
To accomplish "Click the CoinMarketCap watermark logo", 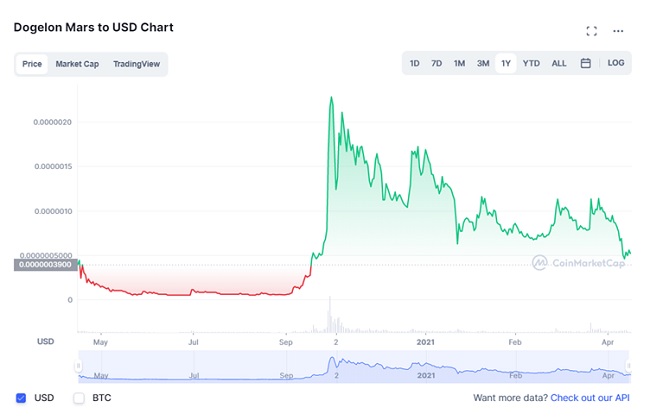I will click(579, 263).
